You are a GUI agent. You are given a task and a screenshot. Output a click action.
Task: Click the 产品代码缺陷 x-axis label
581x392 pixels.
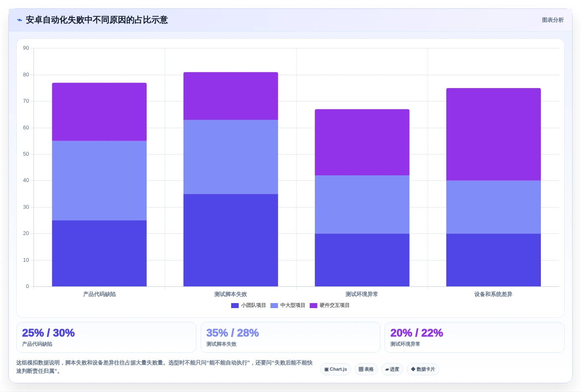pyautogui.click(x=99, y=294)
